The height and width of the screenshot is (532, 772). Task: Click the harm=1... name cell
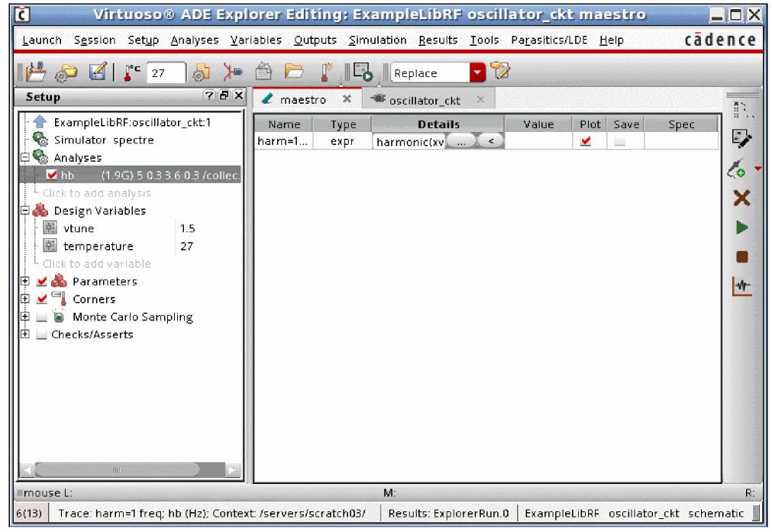coord(283,141)
